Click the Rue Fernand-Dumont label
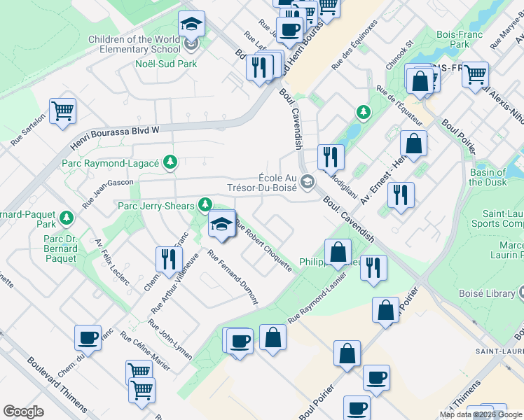This screenshot has height=420, width=524. (233, 276)
